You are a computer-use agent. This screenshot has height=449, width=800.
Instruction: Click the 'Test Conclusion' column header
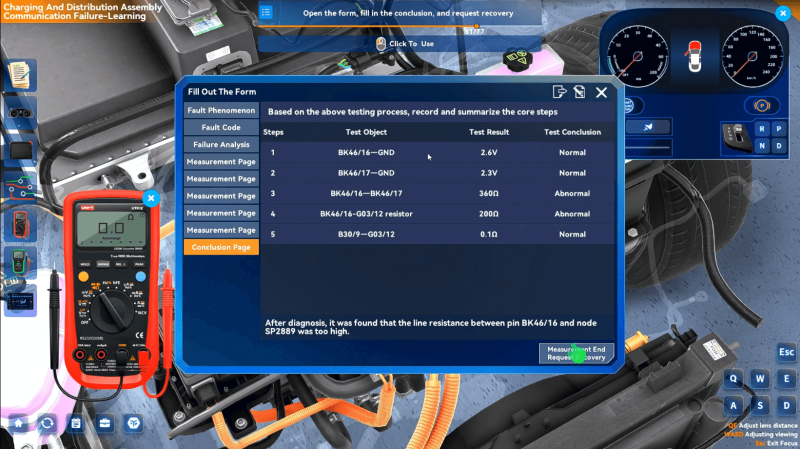[x=572, y=132]
